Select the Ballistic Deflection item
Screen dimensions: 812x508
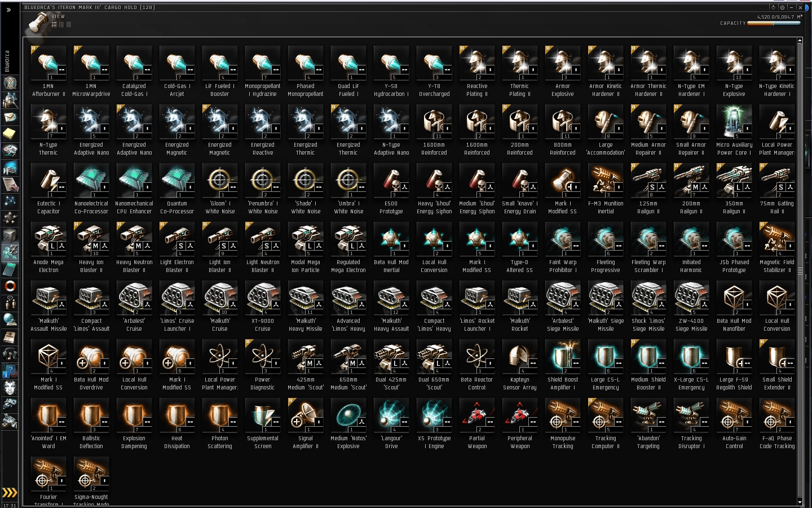click(91, 424)
